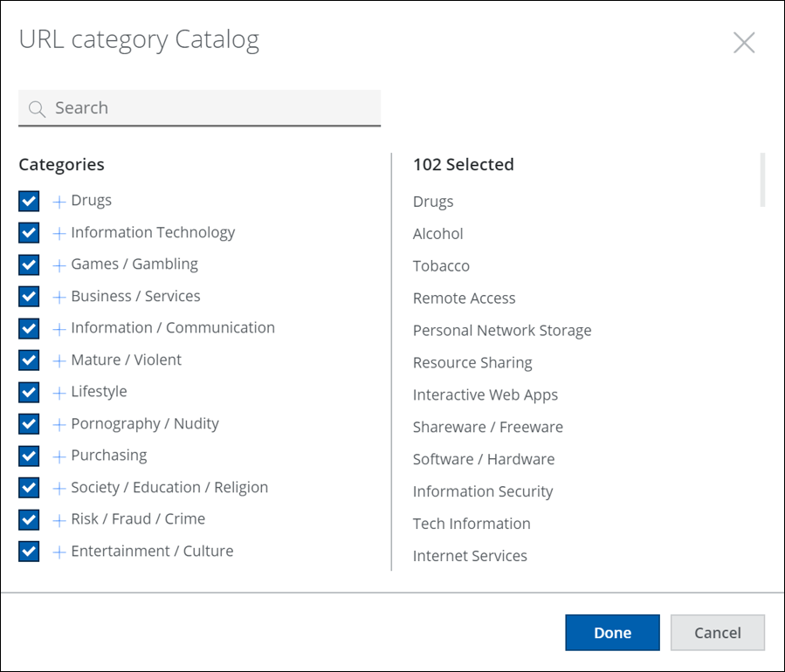Expand Business / Services plus icon

click(59, 298)
